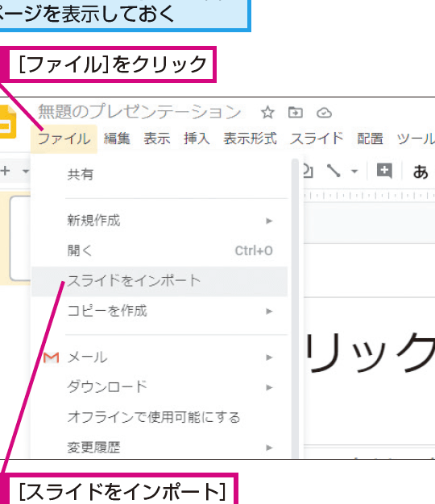Screen dimensions: 435x504
Task: Open the 編集 menu
Action: point(117,138)
